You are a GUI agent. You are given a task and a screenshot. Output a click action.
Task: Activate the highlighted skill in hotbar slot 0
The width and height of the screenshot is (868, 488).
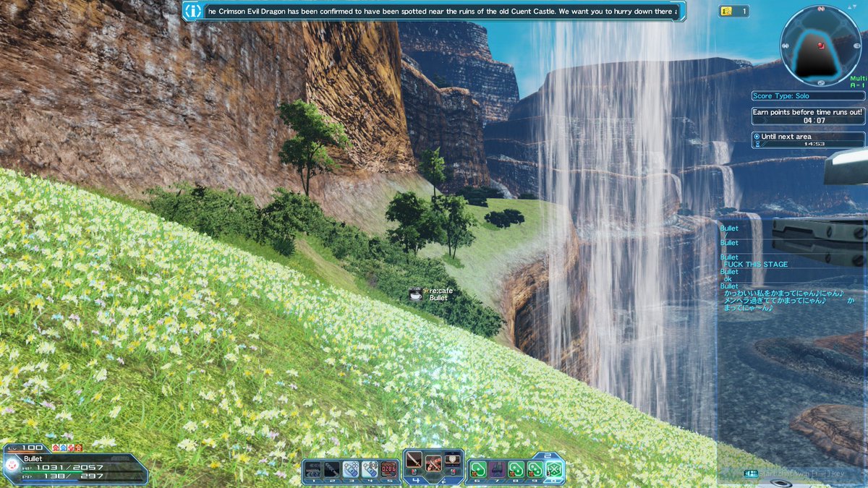click(554, 469)
